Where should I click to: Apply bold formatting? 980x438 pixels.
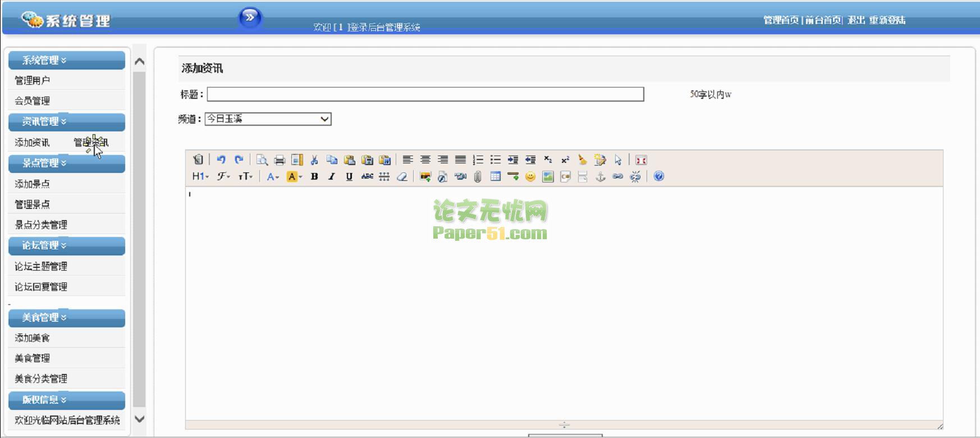coord(314,176)
